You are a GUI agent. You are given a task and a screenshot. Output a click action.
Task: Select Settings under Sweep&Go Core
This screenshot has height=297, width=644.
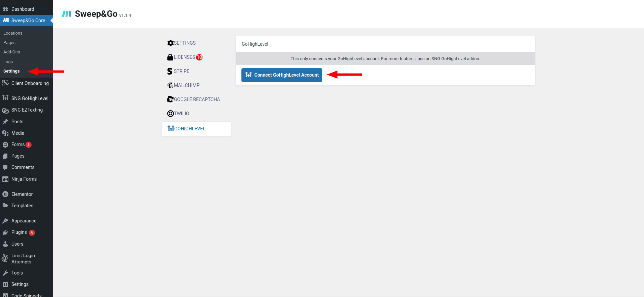11,71
